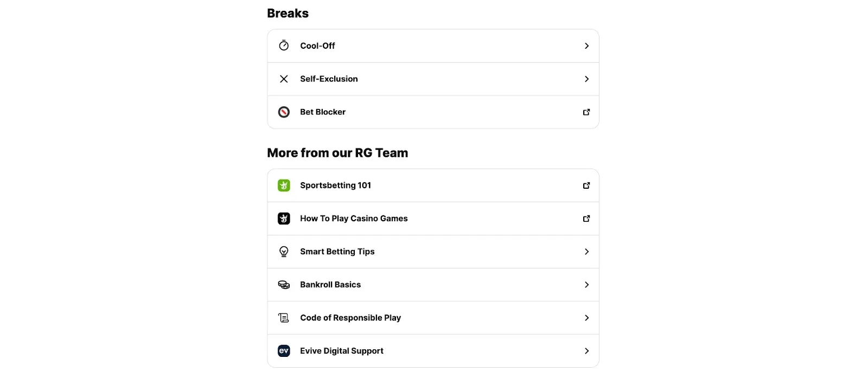Image resolution: width=868 pixels, height=384 pixels.
Task: Click the Cool-Off stopwatch icon
Action: 284,46
